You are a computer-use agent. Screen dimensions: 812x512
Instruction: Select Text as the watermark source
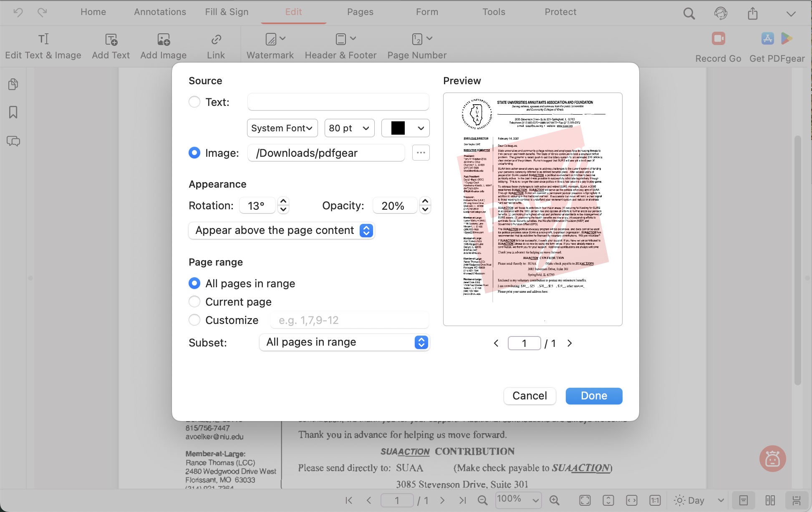(x=194, y=101)
